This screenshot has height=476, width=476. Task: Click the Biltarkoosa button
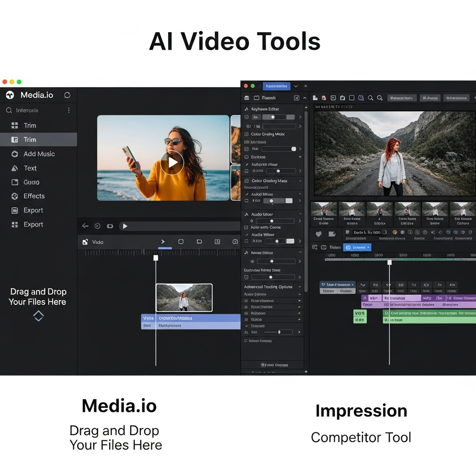coord(456,98)
